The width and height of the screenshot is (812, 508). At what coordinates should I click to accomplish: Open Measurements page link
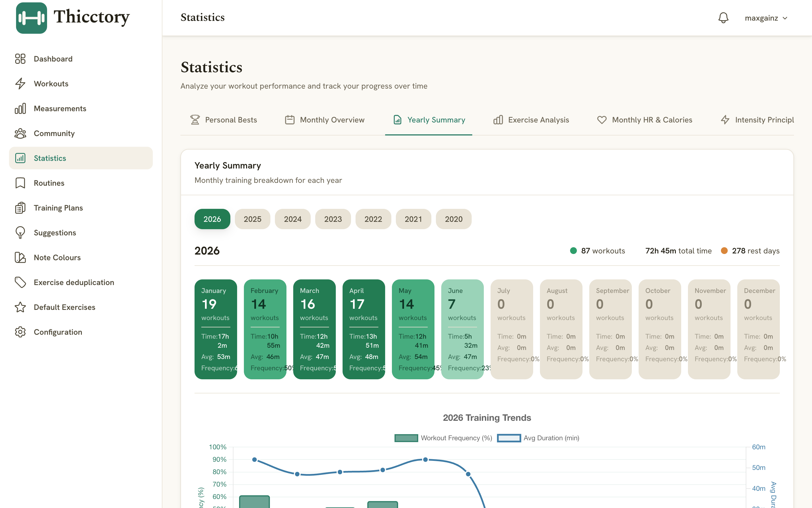(81, 109)
